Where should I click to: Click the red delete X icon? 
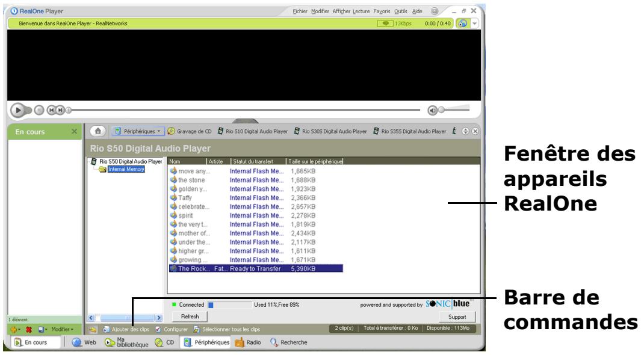click(x=26, y=330)
